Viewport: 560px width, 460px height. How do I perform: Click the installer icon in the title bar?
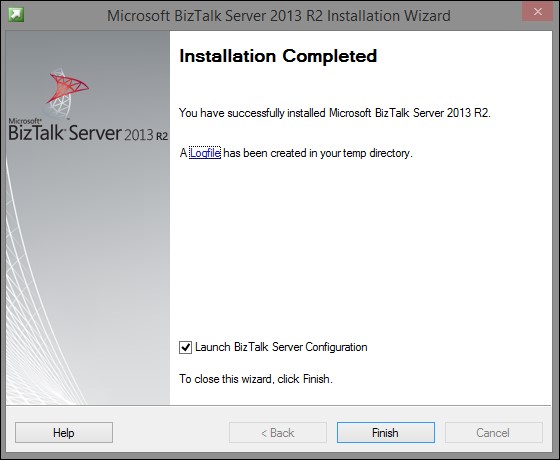(16, 15)
